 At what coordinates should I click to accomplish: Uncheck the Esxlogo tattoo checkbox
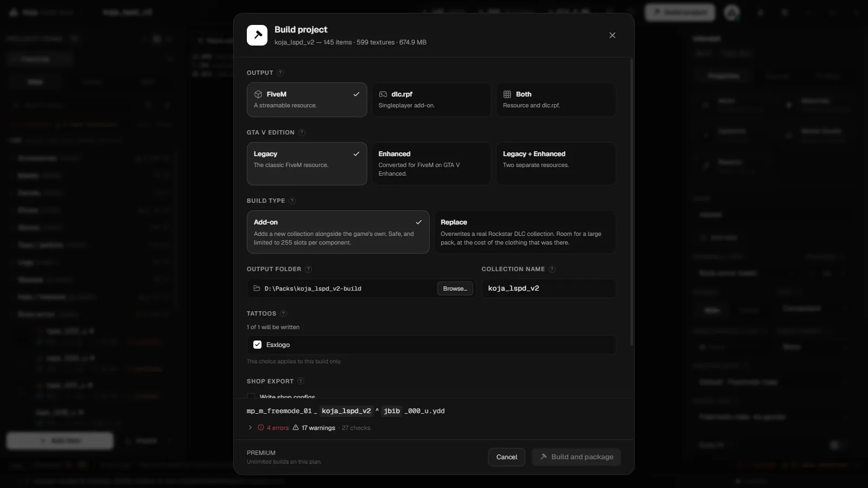tap(257, 345)
